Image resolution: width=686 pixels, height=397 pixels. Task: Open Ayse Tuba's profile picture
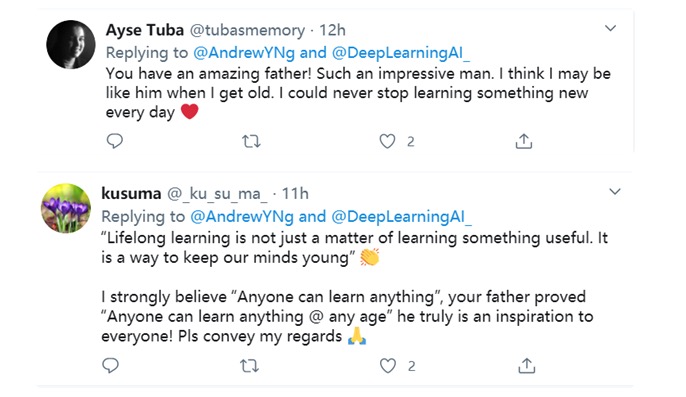point(71,44)
